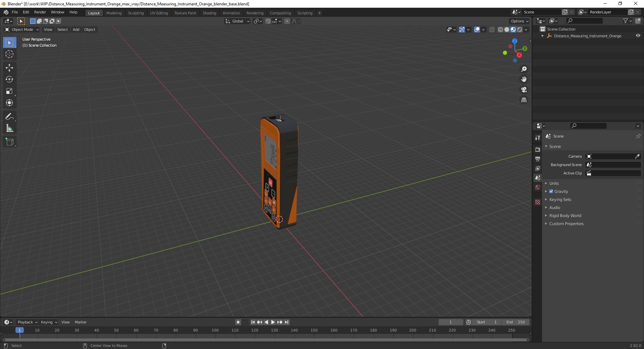The width and height of the screenshot is (644, 349).
Task: Toggle camera view icon in viewport
Action: pos(524,90)
